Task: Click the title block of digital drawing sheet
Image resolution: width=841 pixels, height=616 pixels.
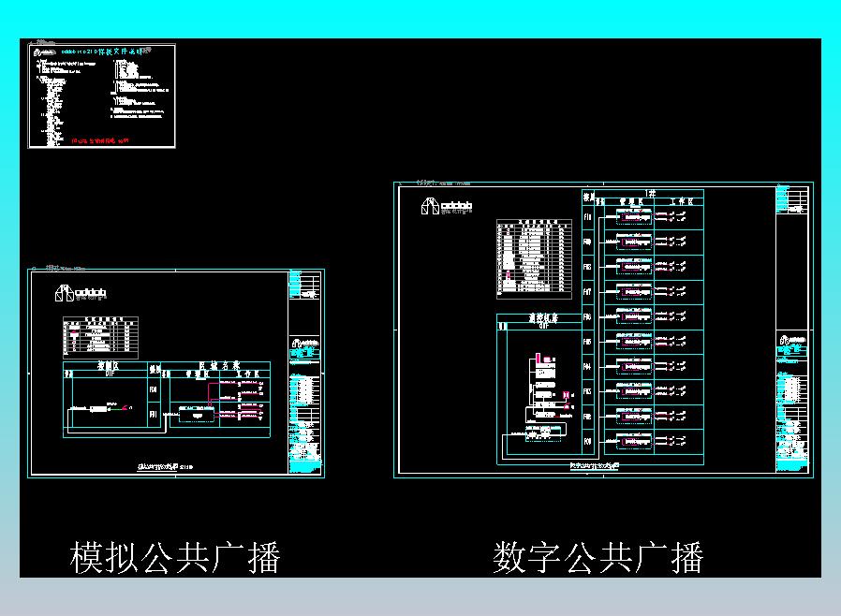Action: coord(791,330)
